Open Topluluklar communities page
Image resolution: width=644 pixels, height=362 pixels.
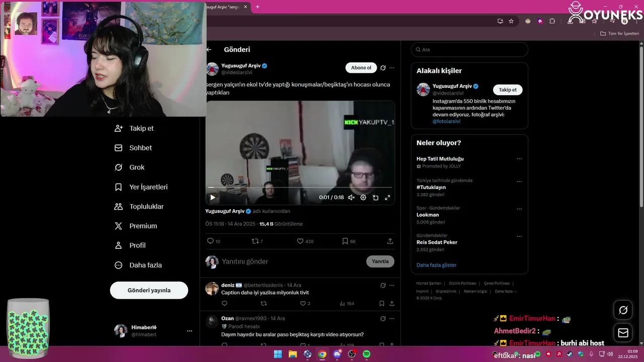tap(139, 207)
